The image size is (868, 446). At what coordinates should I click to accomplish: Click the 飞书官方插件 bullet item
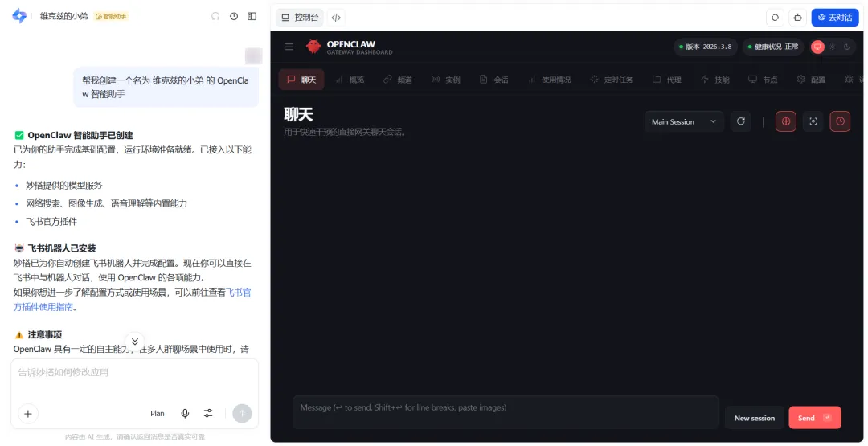click(51, 221)
